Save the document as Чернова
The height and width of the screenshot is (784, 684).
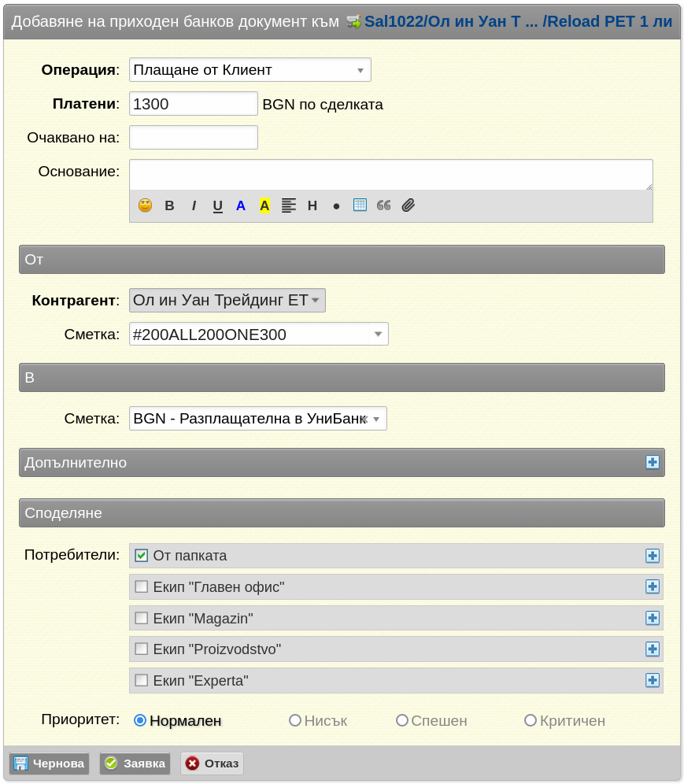(50, 764)
